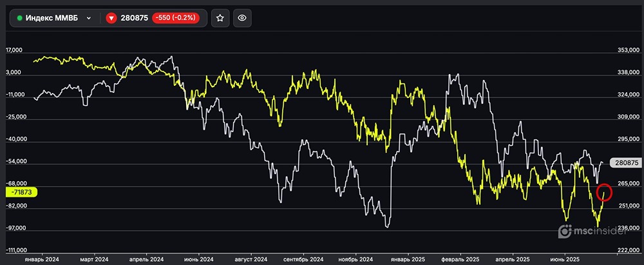
Task: Click the 3,000 left axis value
Action: (x=13, y=72)
